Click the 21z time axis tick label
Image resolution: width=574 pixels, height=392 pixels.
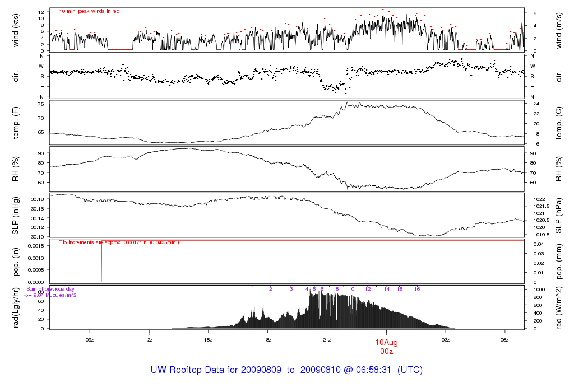click(327, 340)
